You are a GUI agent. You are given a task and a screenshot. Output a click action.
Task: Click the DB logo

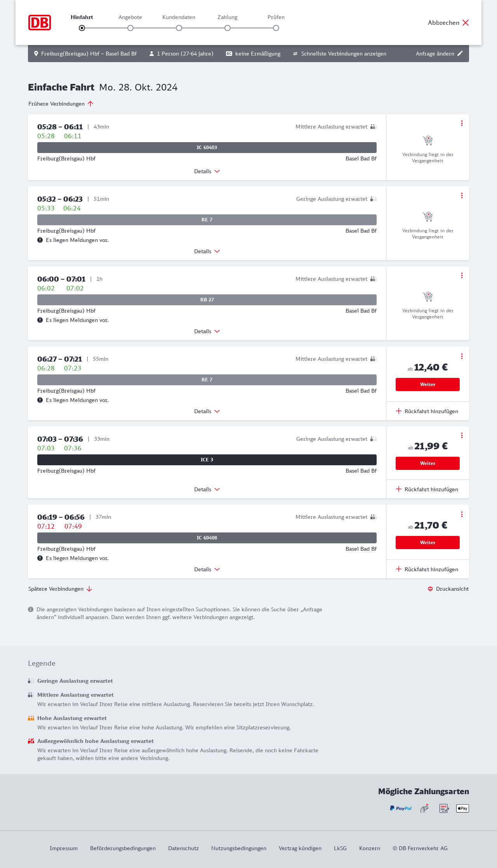tap(40, 23)
